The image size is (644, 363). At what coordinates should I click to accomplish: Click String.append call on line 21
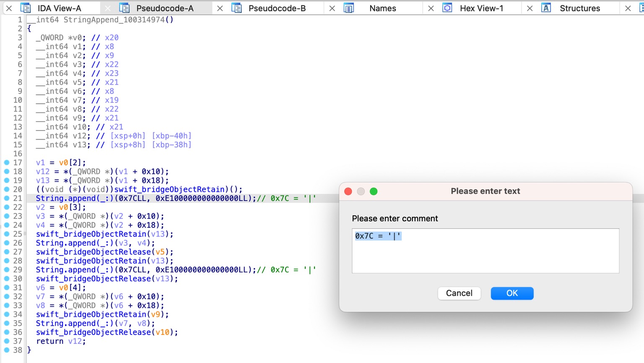pyautogui.click(x=74, y=198)
